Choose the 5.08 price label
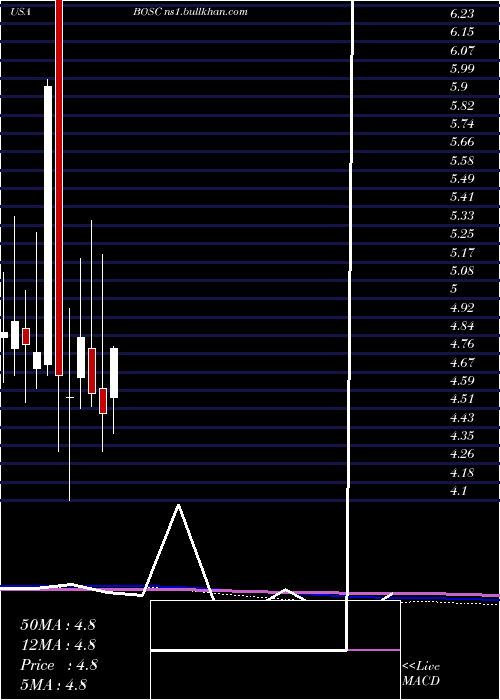 click(x=462, y=271)
